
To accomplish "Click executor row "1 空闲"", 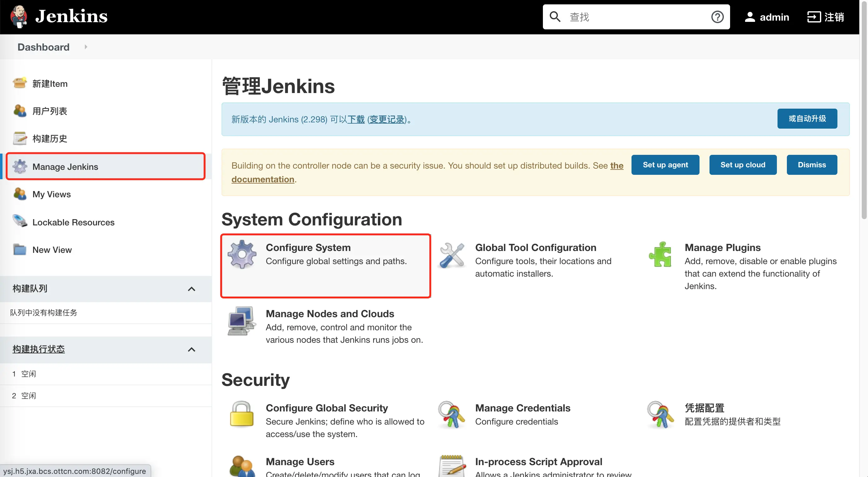I will (106, 374).
